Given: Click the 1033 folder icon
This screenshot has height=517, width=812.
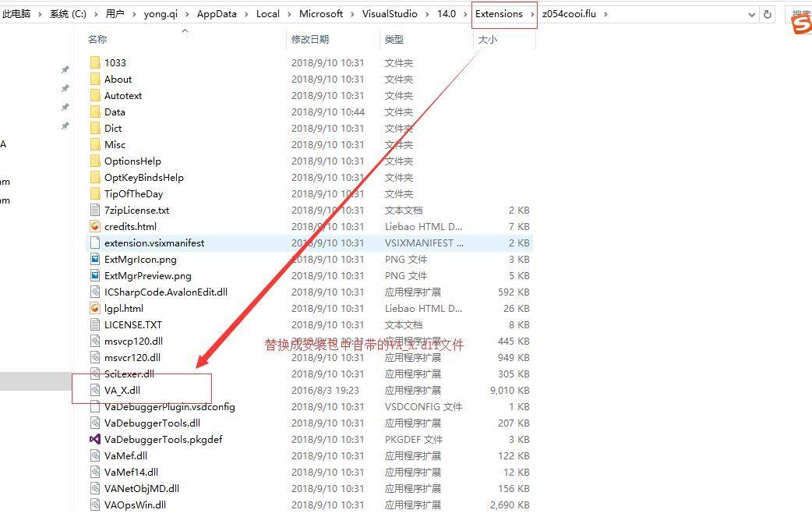Looking at the screenshot, I should pyautogui.click(x=95, y=62).
